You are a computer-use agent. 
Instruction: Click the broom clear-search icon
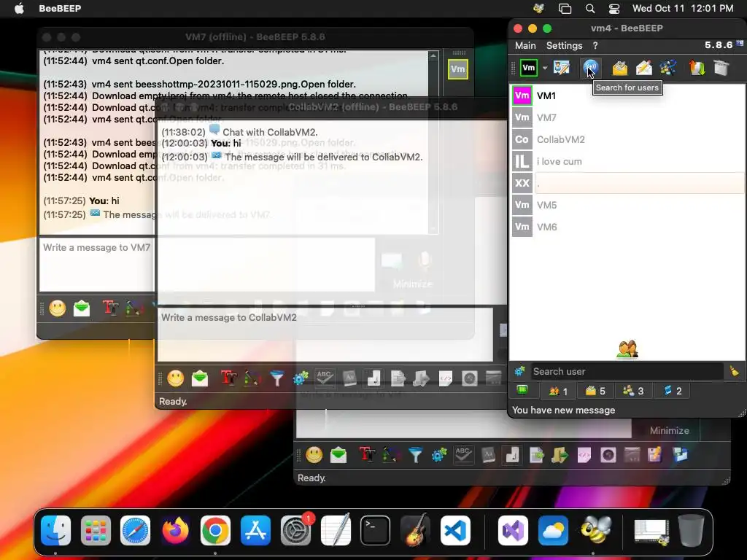coord(734,371)
